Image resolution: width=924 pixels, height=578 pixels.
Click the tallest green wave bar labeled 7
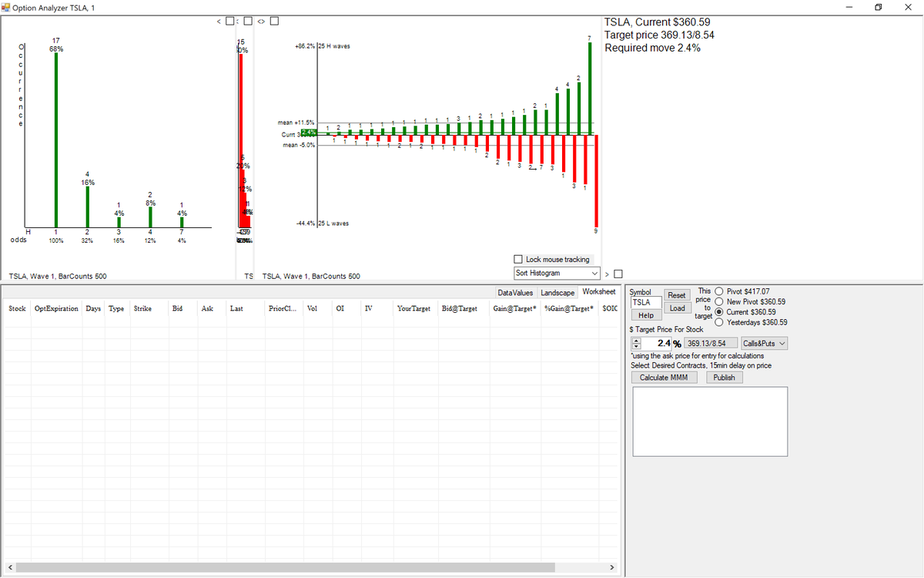pos(590,88)
